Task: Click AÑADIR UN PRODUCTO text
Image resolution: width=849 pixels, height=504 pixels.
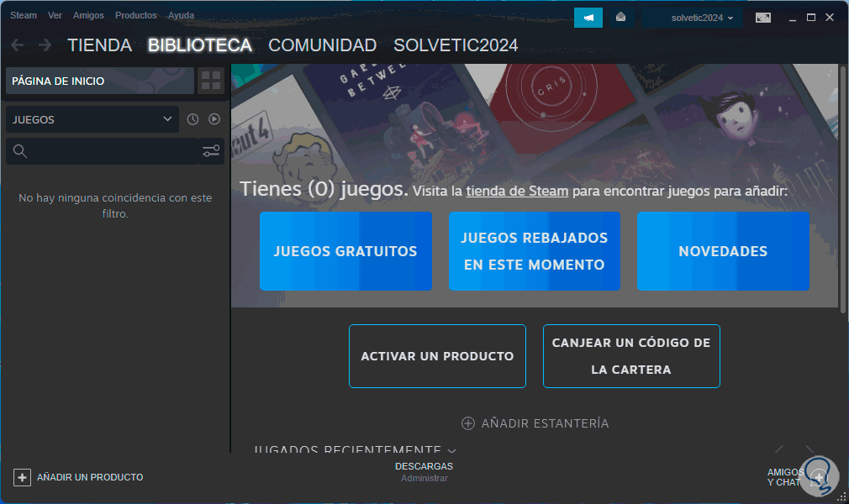Action: [x=90, y=477]
